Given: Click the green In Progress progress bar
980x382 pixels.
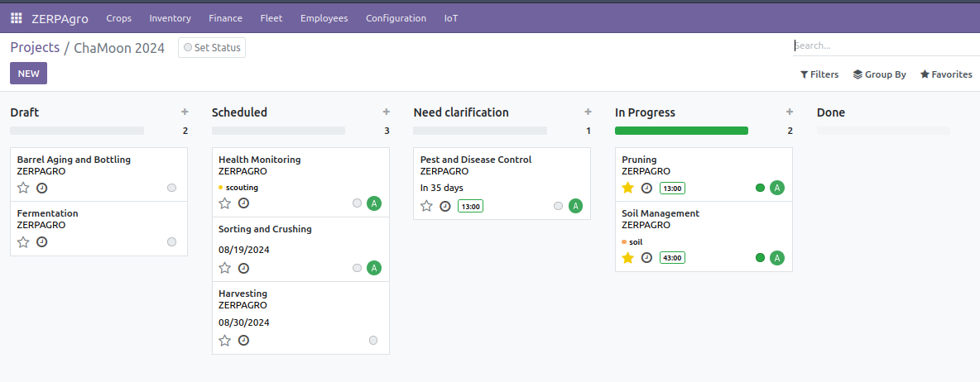Looking at the screenshot, I should pos(681,131).
